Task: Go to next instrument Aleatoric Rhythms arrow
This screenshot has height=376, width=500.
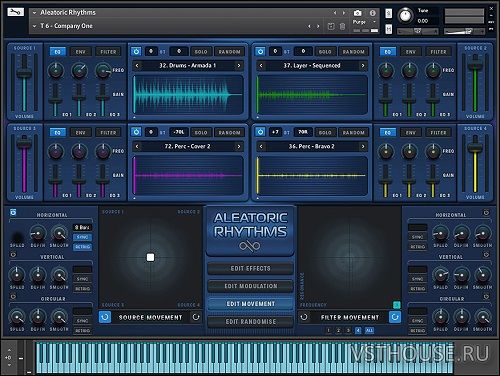Action: [x=344, y=13]
